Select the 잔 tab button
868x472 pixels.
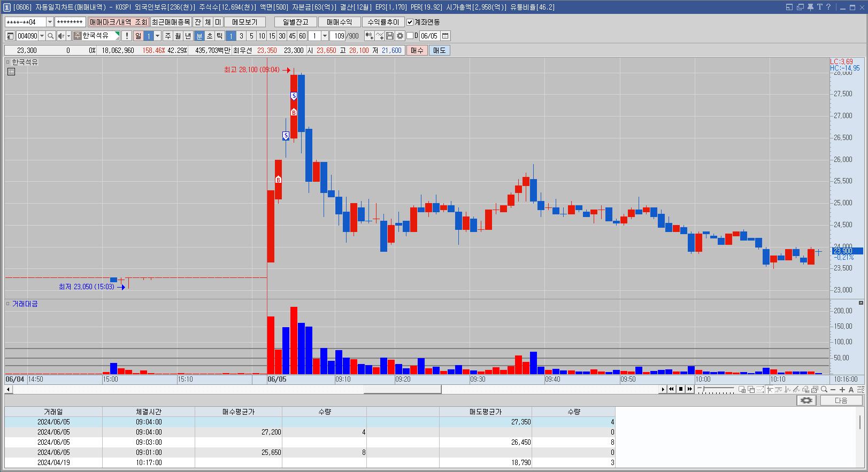tap(198, 22)
